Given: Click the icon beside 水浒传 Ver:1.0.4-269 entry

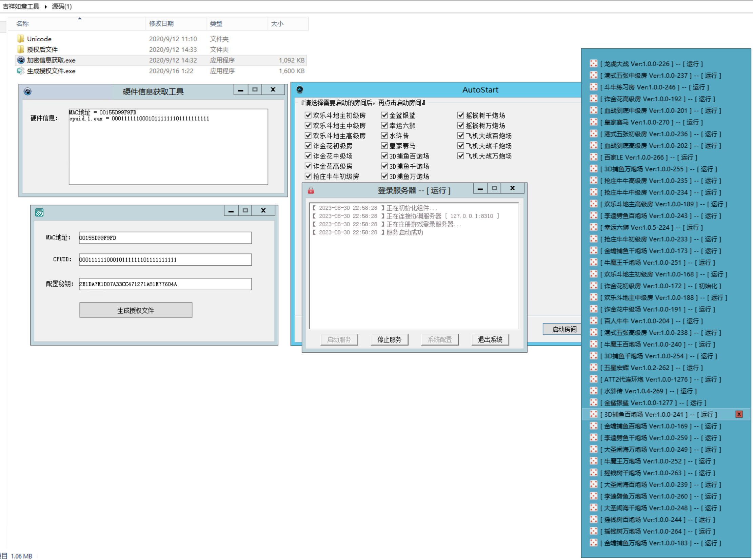Looking at the screenshot, I should pos(593,391).
